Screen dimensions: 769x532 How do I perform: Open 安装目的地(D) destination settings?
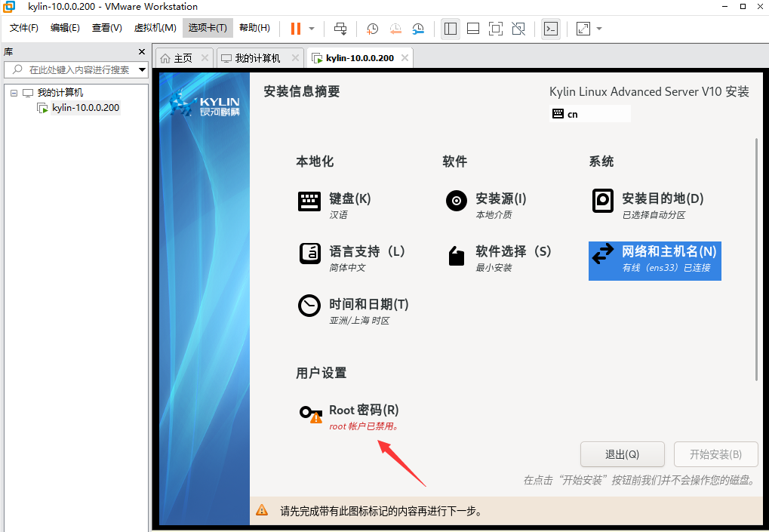[647, 205]
